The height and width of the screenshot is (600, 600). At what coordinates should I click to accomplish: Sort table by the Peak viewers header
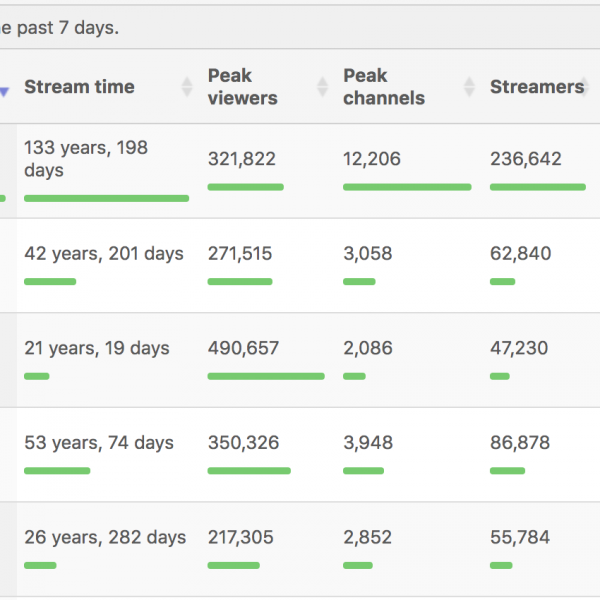(x=243, y=87)
